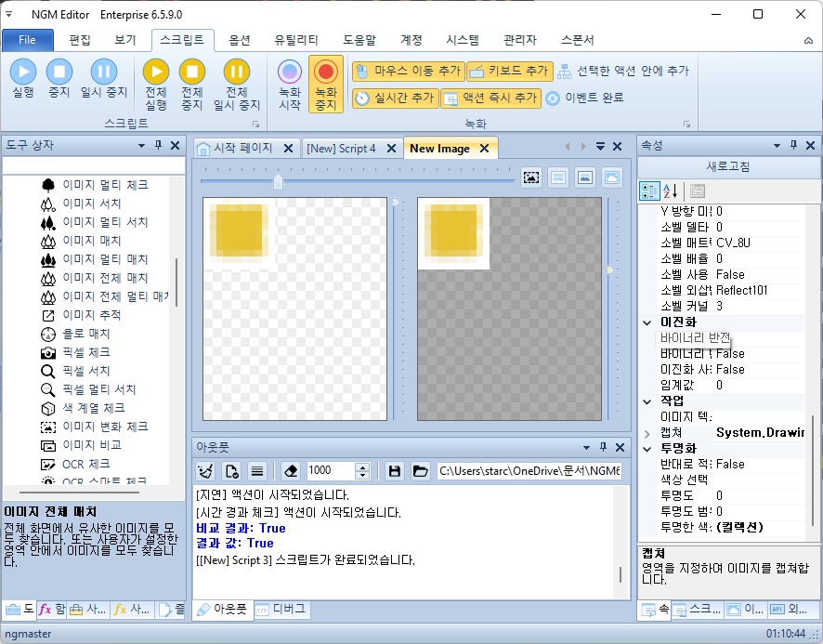Stop the script with 중지 button

click(59, 79)
